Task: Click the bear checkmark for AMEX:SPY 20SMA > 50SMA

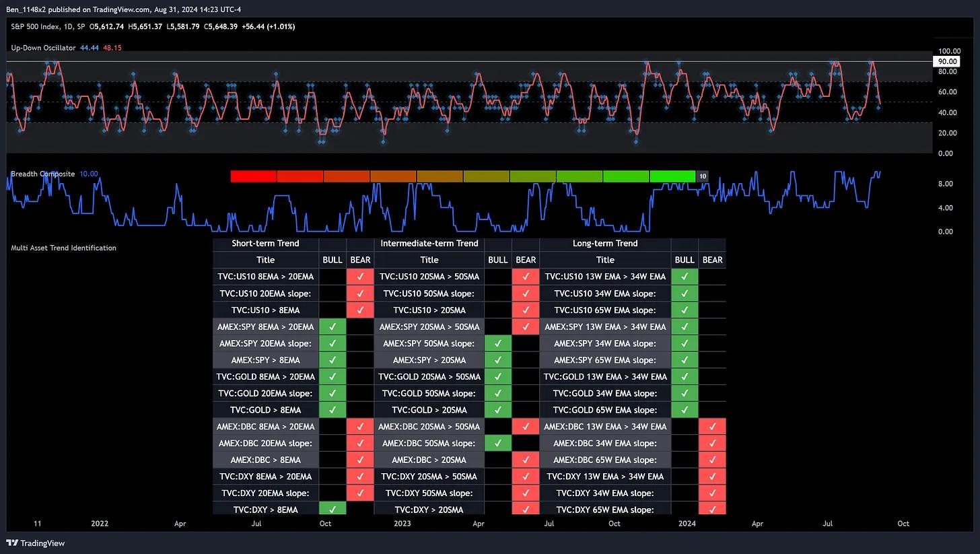Action: tap(526, 326)
